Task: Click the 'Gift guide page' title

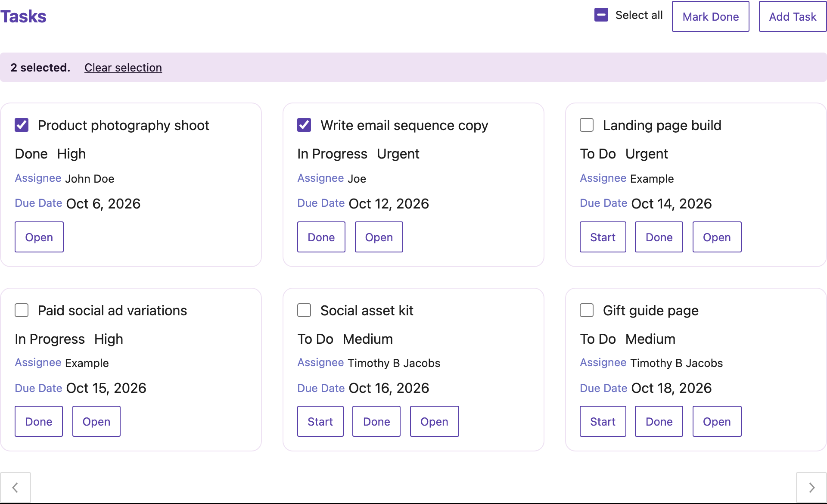Action: click(650, 311)
